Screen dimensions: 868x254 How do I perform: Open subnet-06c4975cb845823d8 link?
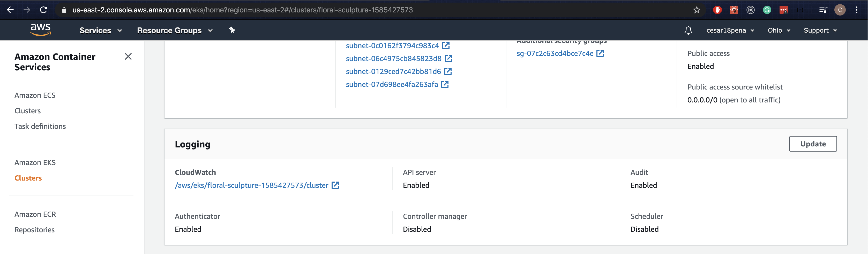[x=394, y=58]
